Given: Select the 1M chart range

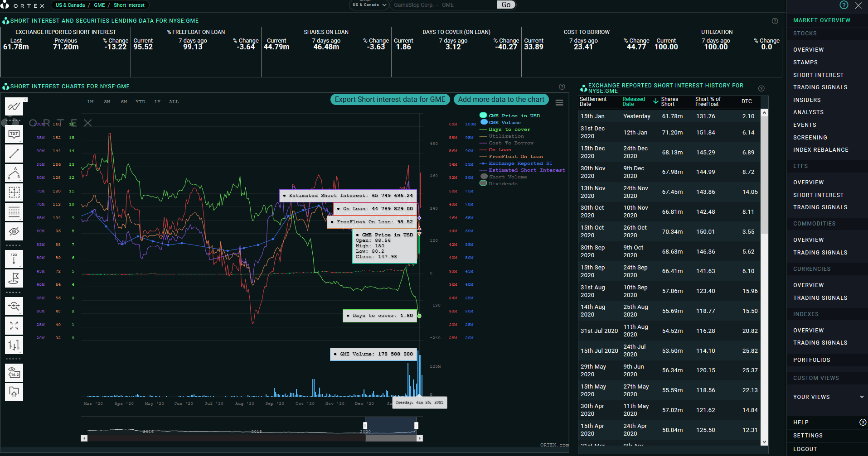Looking at the screenshot, I should (90, 102).
